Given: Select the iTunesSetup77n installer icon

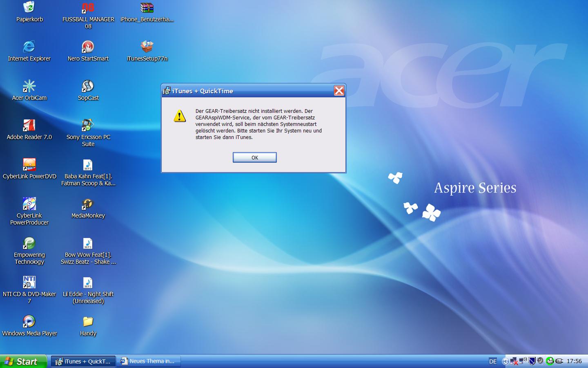Looking at the screenshot, I should (x=147, y=47).
